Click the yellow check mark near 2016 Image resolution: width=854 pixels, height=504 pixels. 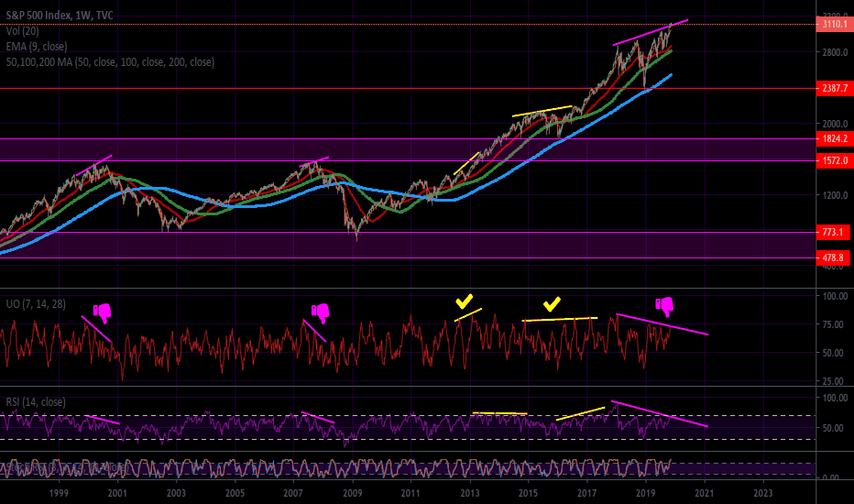coord(552,304)
